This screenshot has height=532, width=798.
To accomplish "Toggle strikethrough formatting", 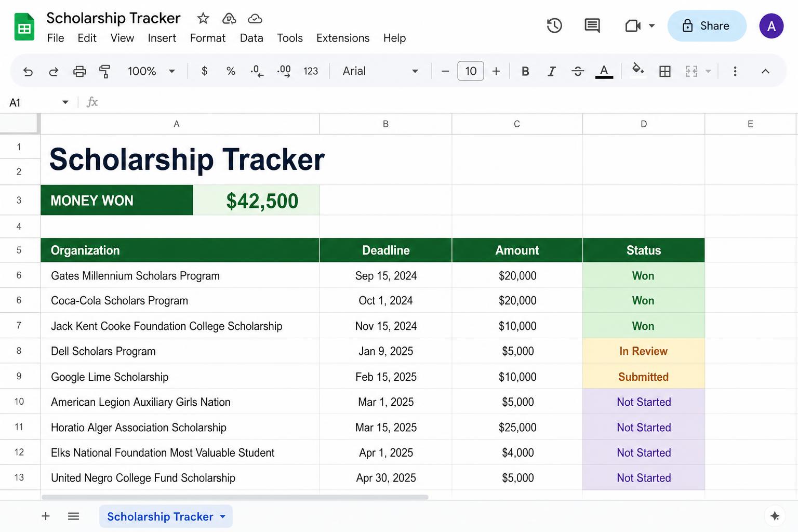I will [x=578, y=71].
